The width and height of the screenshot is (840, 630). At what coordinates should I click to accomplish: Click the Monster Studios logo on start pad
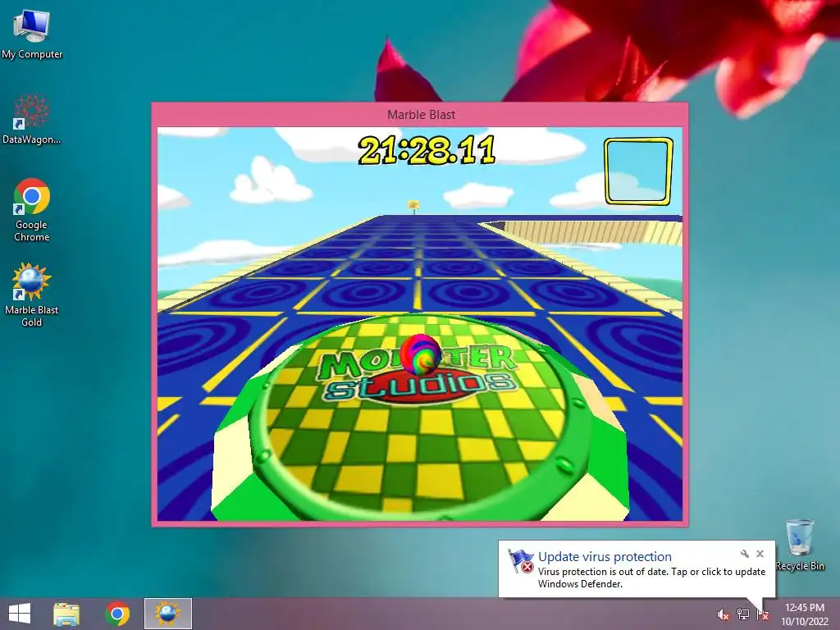tap(418, 374)
